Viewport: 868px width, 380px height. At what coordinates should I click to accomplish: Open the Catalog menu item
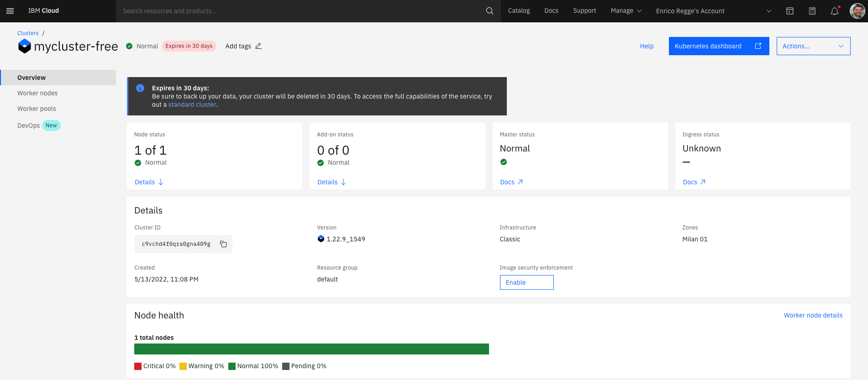pyautogui.click(x=519, y=11)
